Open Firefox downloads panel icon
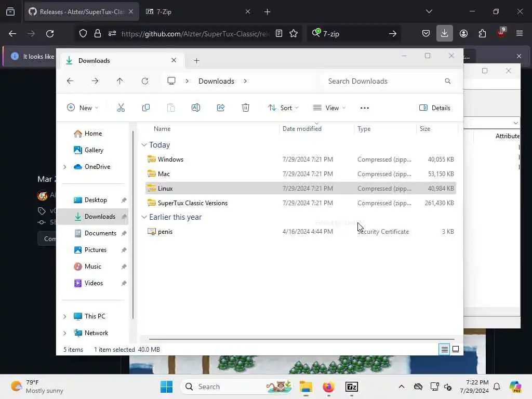The image size is (532, 399). [x=445, y=33]
